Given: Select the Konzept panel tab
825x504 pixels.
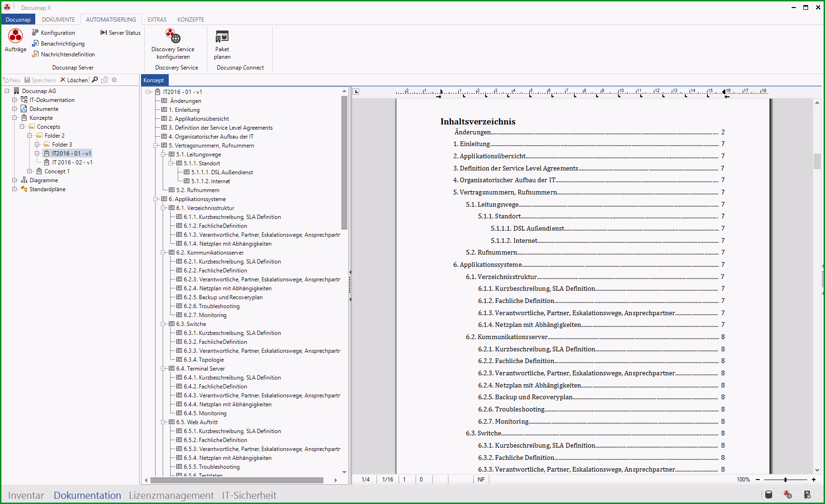Looking at the screenshot, I should pyautogui.click(x=154, y=80).
